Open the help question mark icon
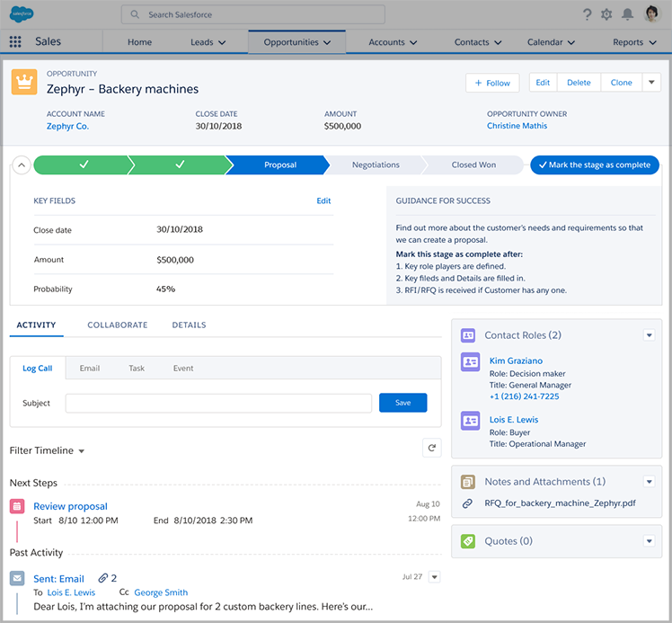 pyautogui.click(x=588, y=14)
